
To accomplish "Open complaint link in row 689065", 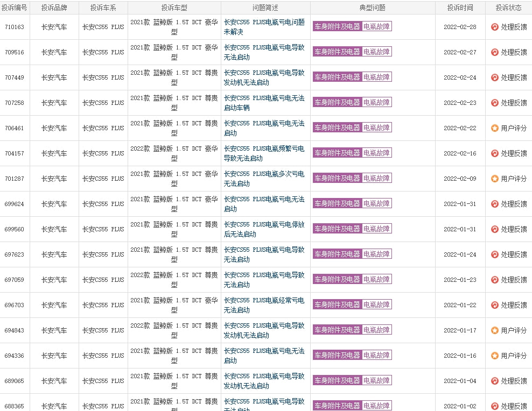I will point(264,381).
